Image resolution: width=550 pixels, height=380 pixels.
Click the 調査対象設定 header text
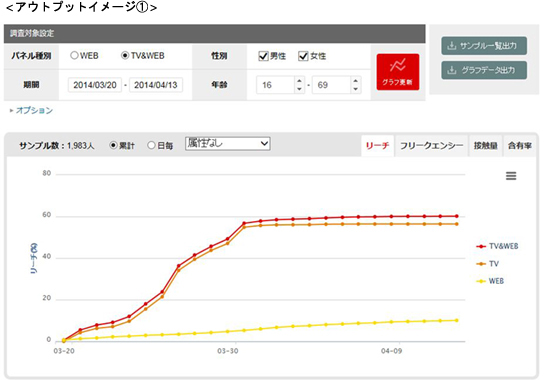point(32,34)
